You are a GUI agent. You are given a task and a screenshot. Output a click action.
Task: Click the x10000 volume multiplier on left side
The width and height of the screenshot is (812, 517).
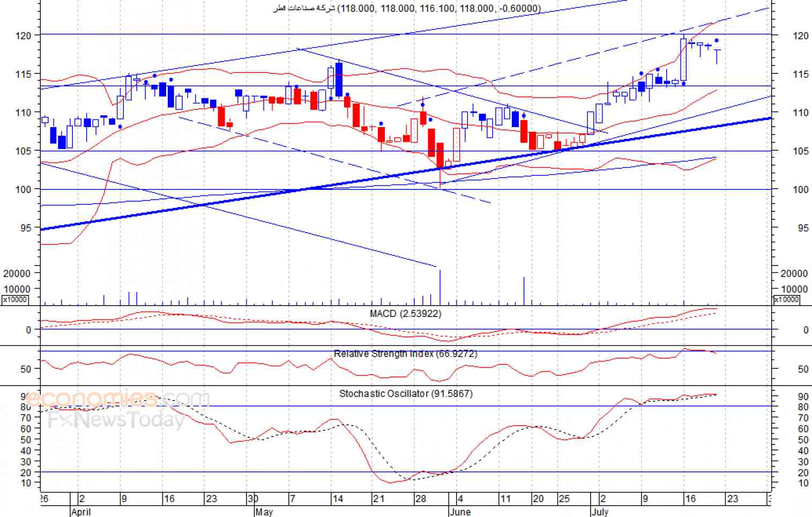point(15,300)
